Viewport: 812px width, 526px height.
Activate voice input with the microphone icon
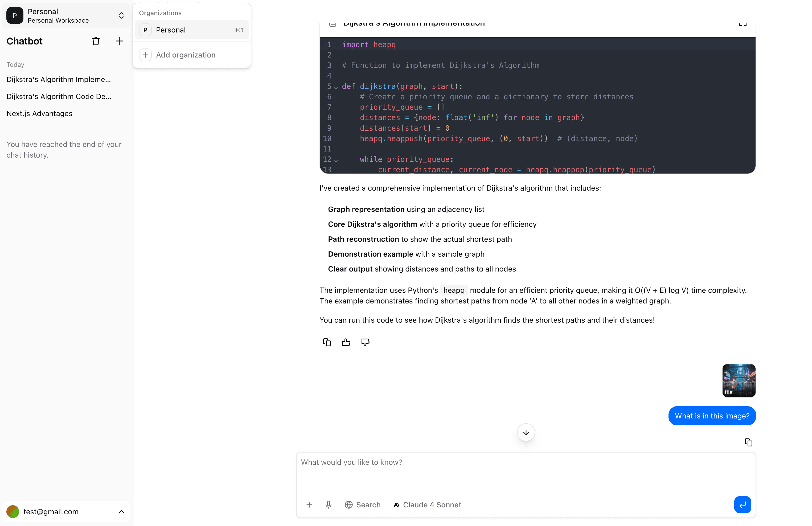[329, 505]
